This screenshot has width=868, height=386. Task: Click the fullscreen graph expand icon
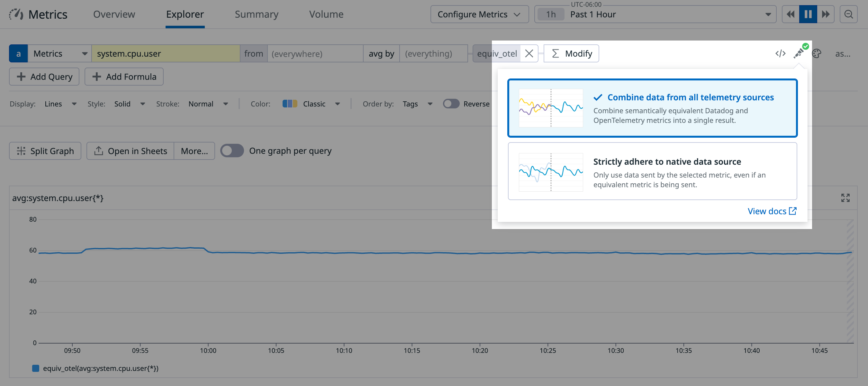pyautogui.click(x=845, y=198)
